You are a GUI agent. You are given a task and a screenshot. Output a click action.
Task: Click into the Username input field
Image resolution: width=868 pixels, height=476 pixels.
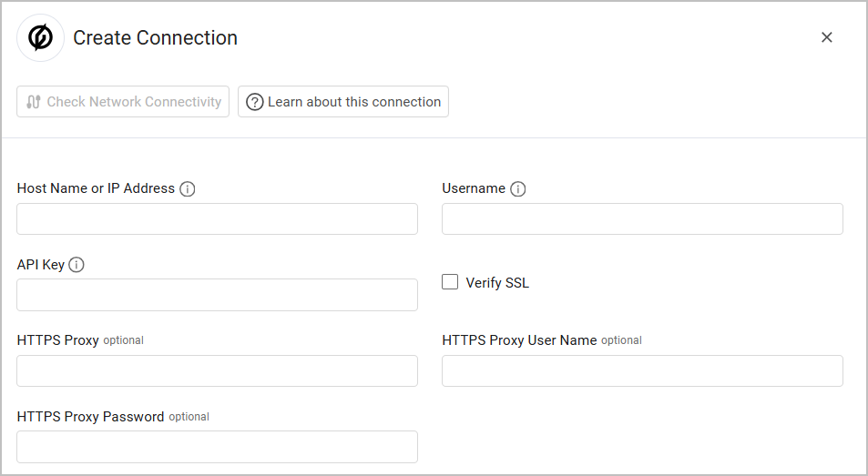click(x=642, y=219)
